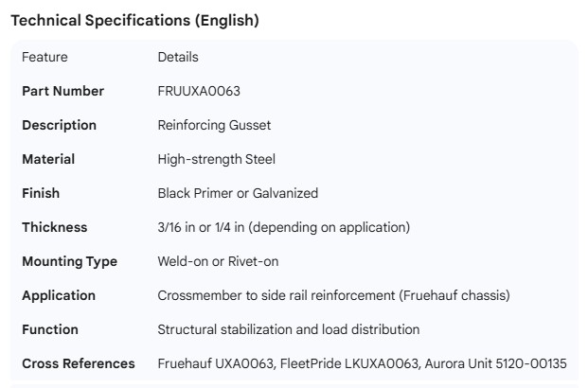Viewport: 588px width, 388px height.
Task: Select the Mounting Type row label
Action: 69,261
